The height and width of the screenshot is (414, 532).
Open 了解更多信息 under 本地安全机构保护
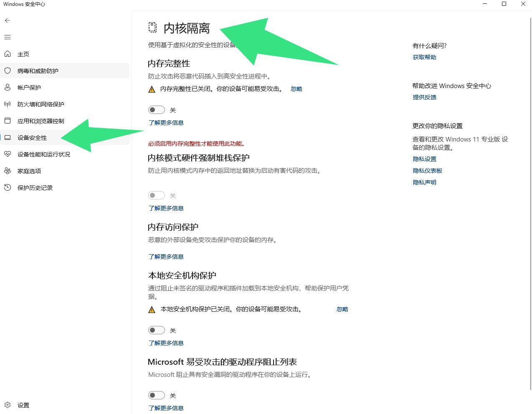click(166, 343)
